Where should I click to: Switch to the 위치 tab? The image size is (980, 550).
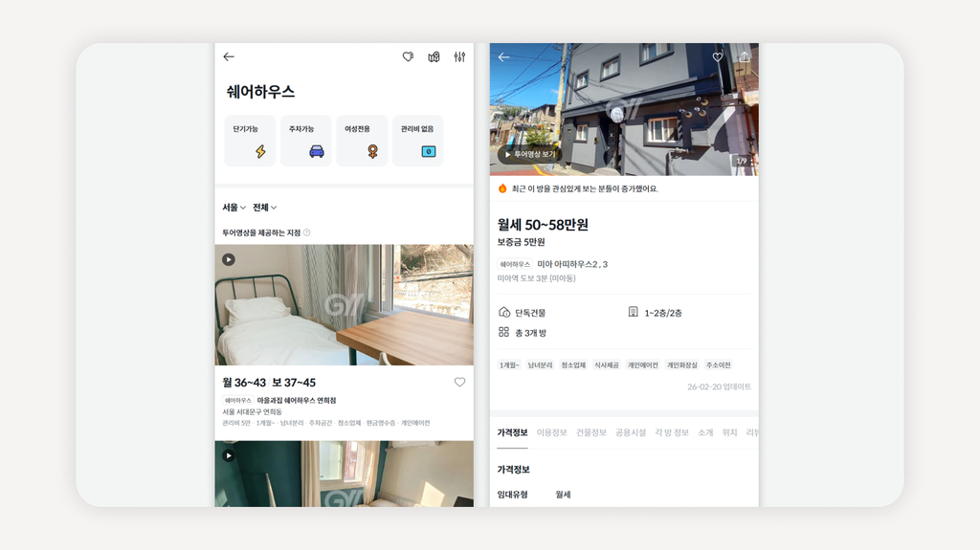pos(729,432)
